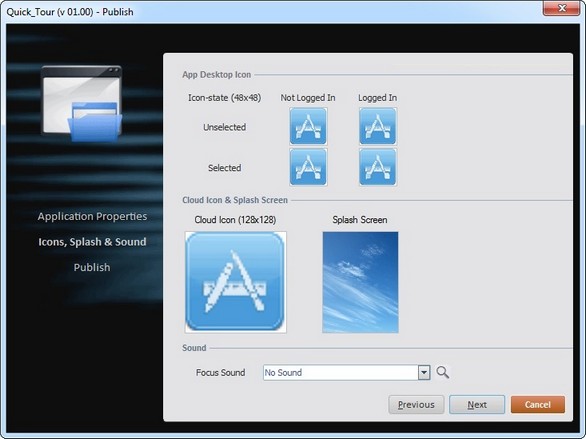Click the Unselected Logged In icon

[x=377, y=126]
